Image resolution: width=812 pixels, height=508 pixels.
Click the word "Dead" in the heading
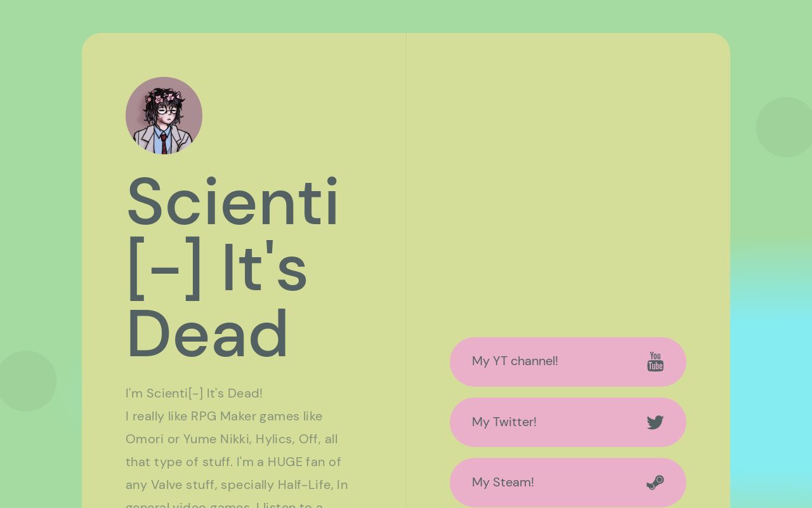tap(207, 334)
